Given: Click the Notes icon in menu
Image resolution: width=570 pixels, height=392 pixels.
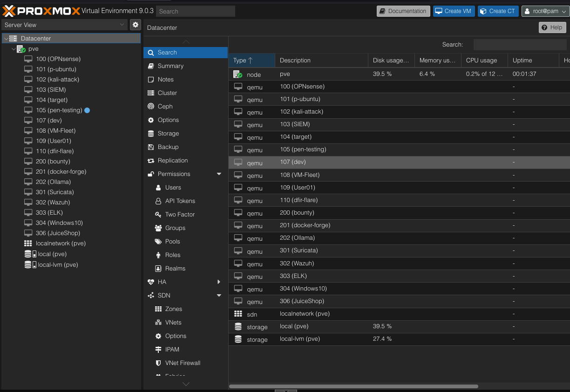Looking at the screenshot, I should (151, 80).
